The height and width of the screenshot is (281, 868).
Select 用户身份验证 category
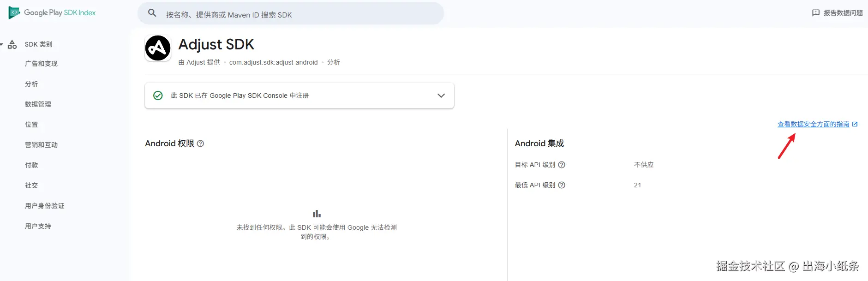tap(44, 206)
